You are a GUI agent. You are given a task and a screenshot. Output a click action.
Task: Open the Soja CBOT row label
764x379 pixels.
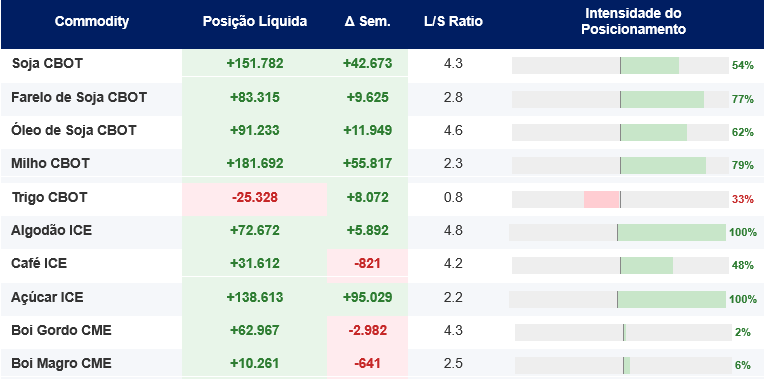47,64
